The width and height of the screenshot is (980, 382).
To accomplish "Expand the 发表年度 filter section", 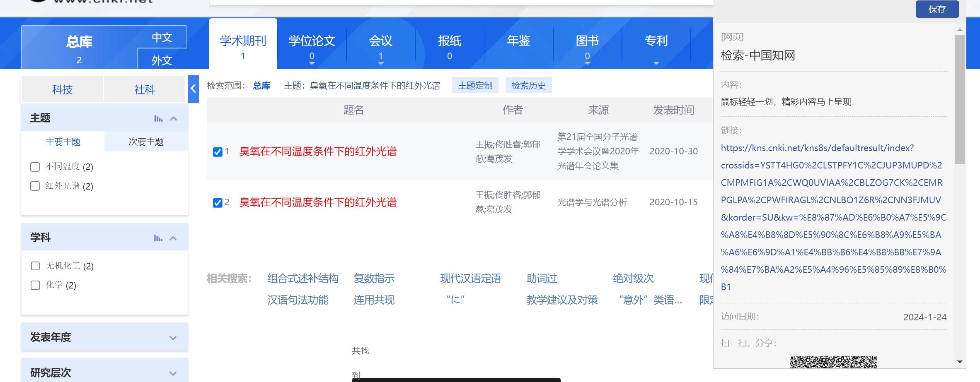I will coord(173,338).
